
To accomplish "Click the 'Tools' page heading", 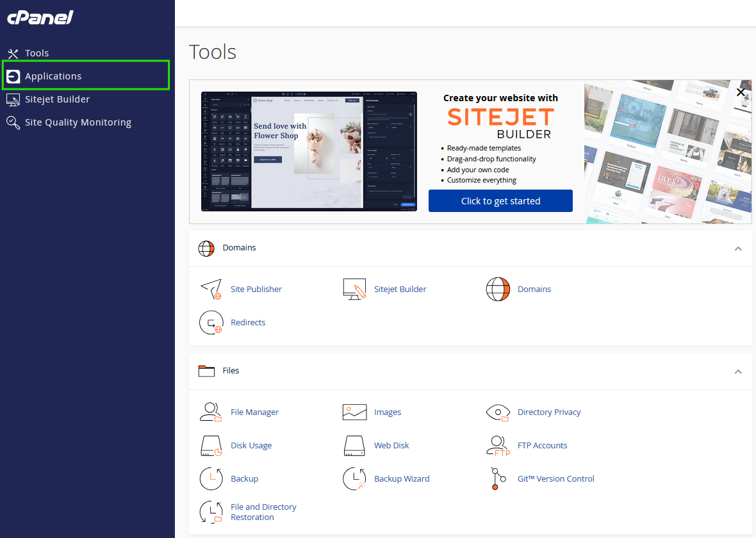I will click(x=213, y=52).
